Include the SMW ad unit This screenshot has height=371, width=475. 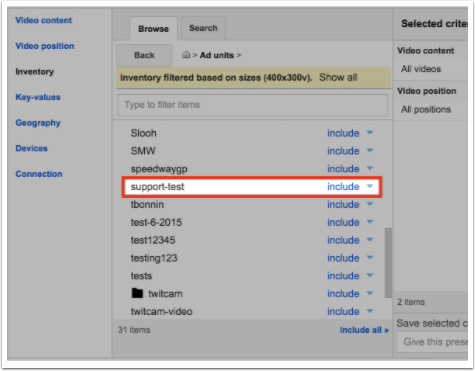click(x=343, y=151)
